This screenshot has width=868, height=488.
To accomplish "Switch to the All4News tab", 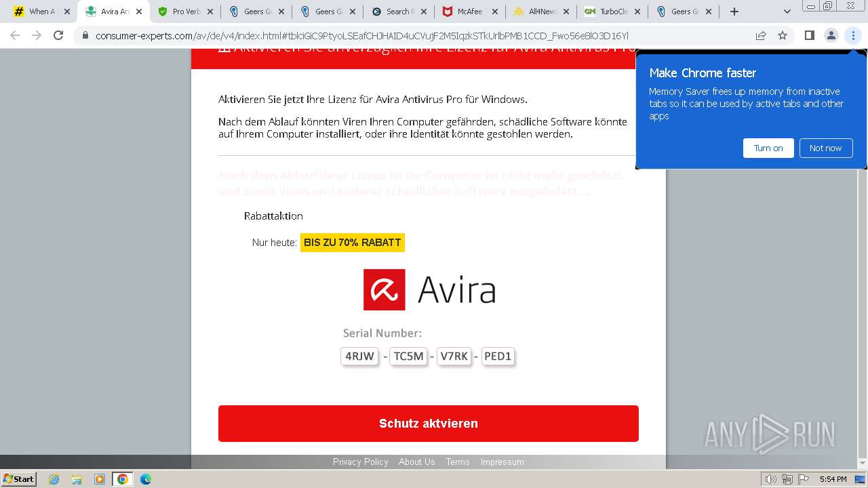I will click(542, 12).
